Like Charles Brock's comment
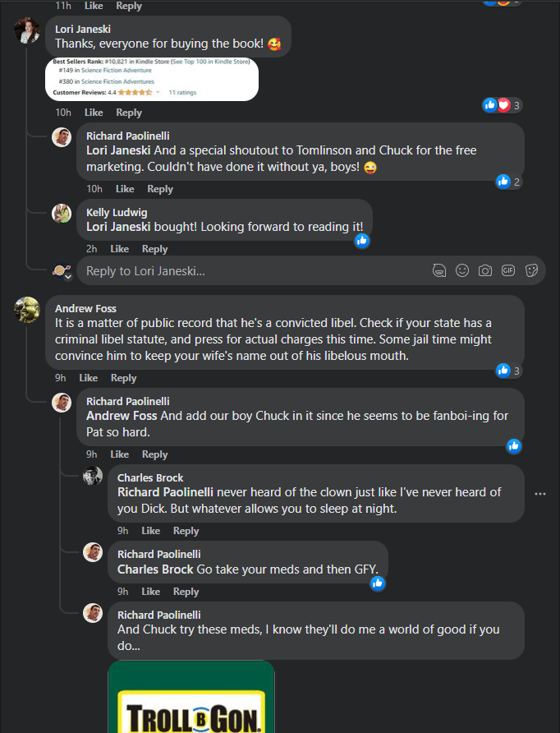Screen dimensions: 560x733 click(150, 531)
